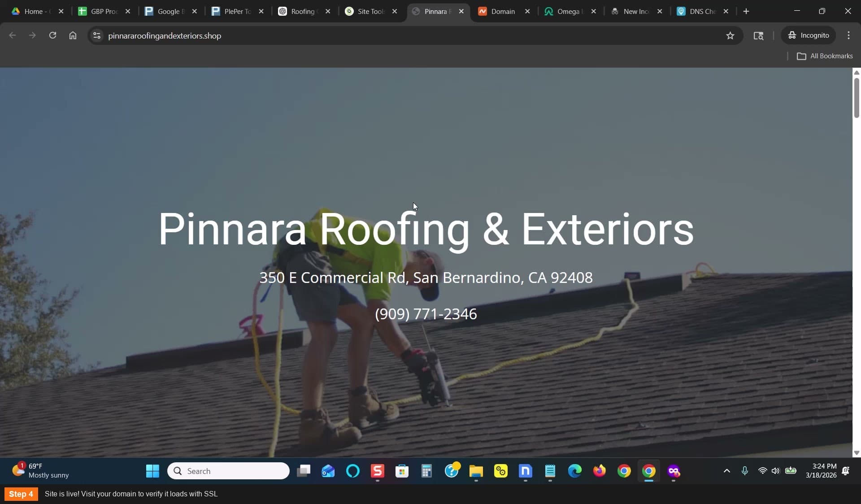Click the Windows taskbar Search box
This screenshot has height=504, width=861.
pos(228,471)
